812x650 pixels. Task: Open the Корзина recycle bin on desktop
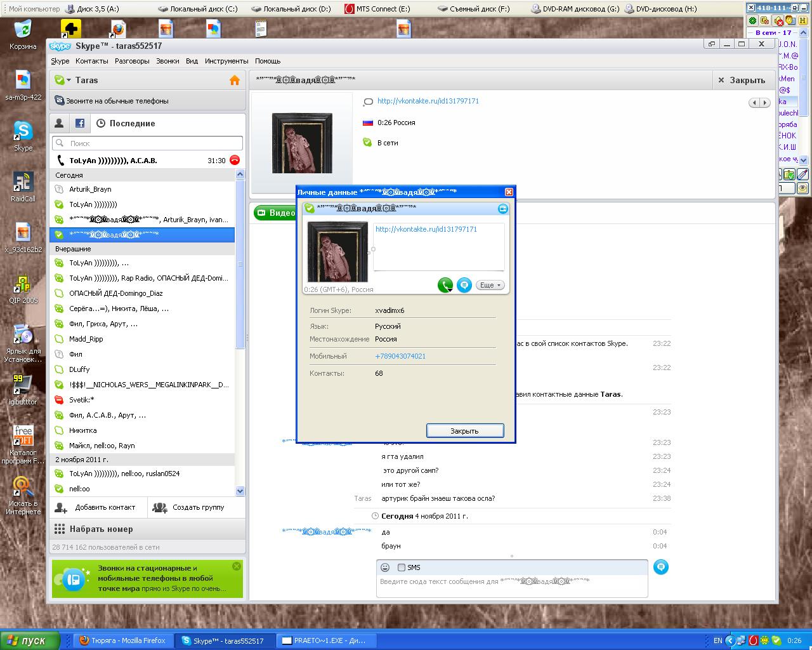click(23, 34)
